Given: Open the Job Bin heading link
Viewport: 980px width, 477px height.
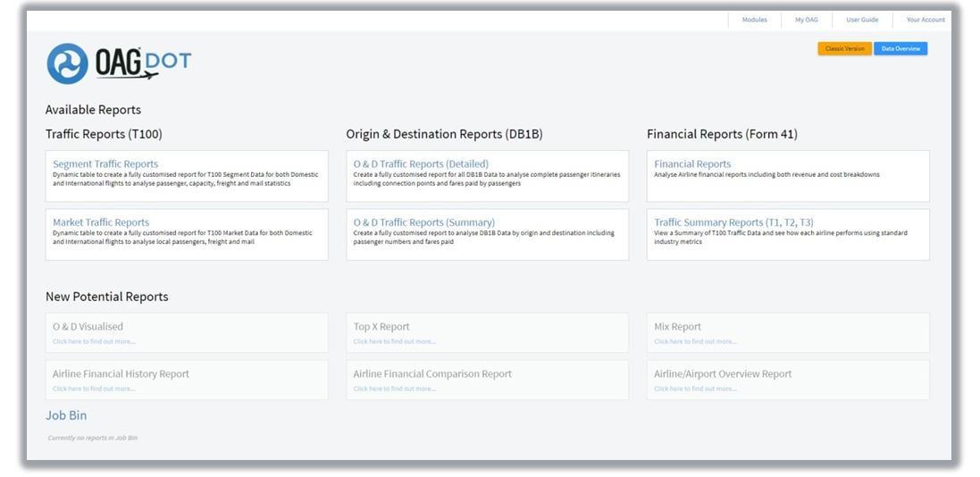Looking at the screenshot, I should 66,415.
